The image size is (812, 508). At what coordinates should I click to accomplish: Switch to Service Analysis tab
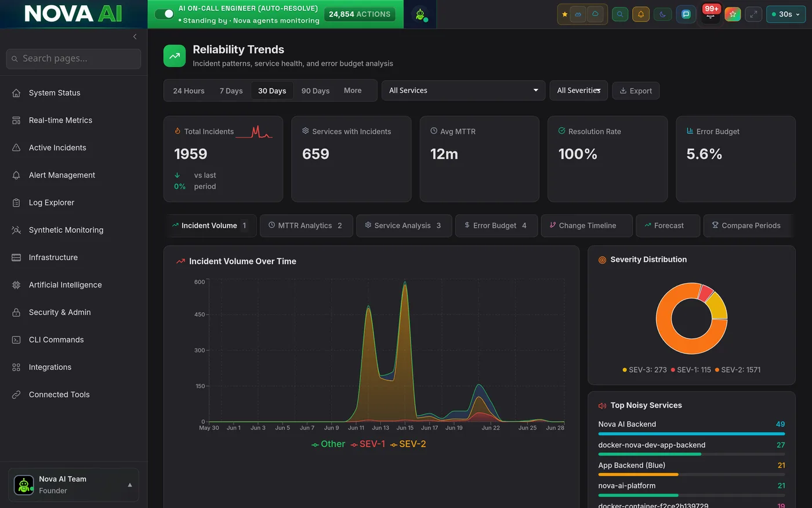pyautogui.click(x=404, y=225)
